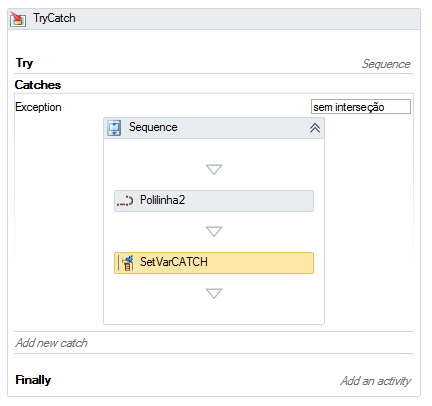Click the TryCatch activity icon
This screenshot has width=432, height=406.
click(18, 19)
